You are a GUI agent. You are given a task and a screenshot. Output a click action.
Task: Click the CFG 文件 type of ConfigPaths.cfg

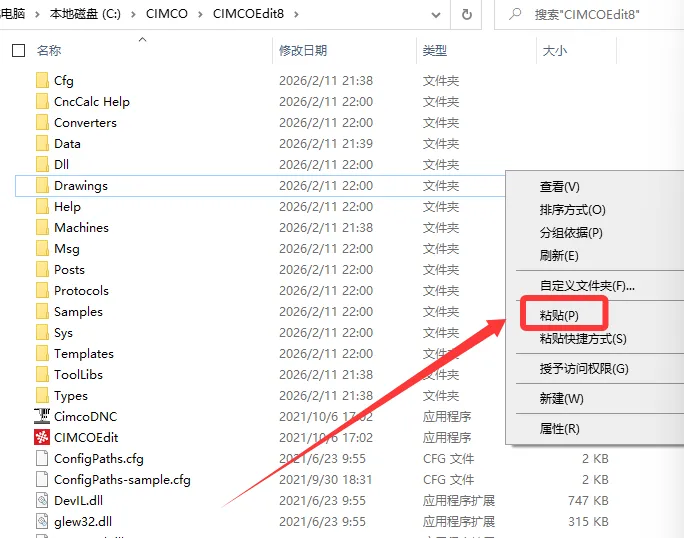448,459
